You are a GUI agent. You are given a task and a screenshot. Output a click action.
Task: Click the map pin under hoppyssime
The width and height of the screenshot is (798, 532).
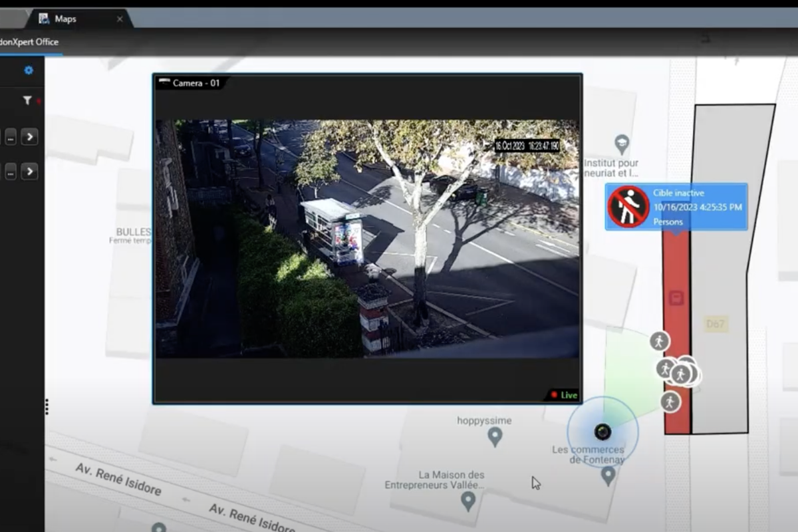tap(494, 437)
